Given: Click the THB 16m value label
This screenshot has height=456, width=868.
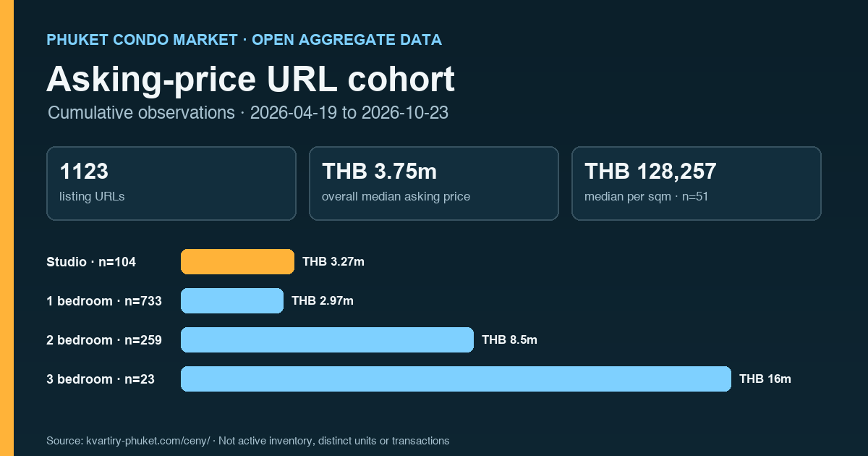Looking at the screenshot, I should [765, 379].
